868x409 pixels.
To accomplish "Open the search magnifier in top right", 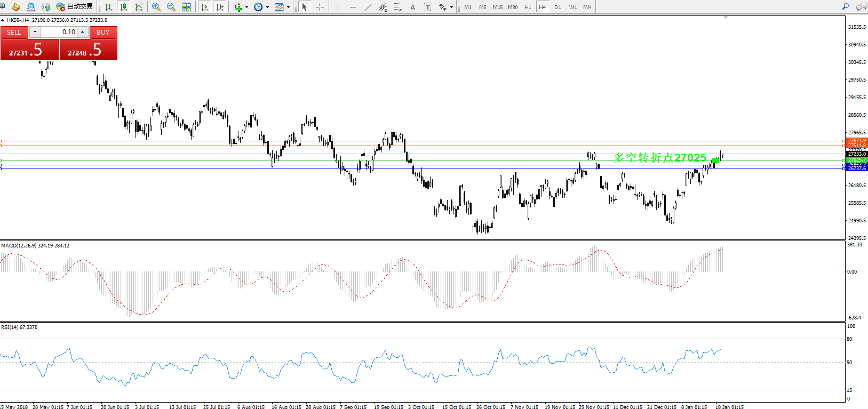I will [845, 7].
